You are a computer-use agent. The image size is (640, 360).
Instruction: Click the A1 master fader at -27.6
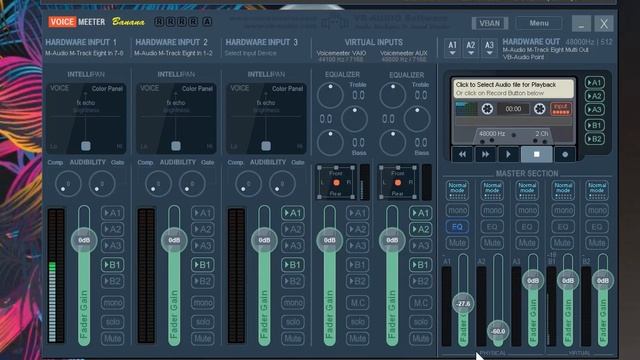click(463, 304)
